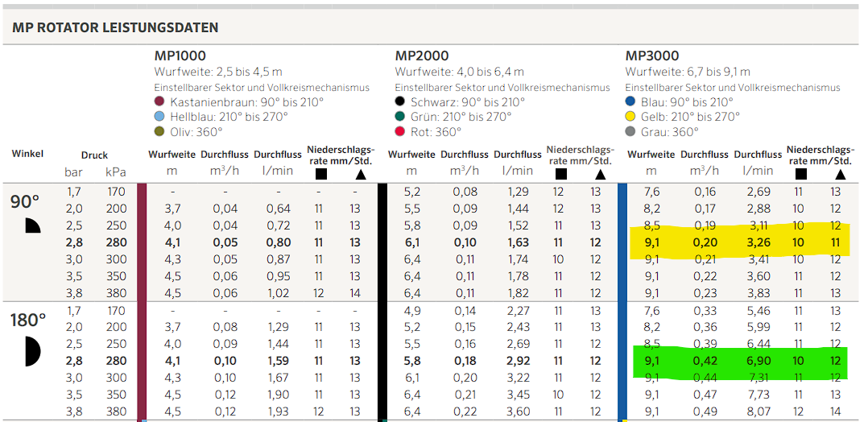Click the square icon in MP3000 Niederschlagsrate header
Viewport: 868px width, 422px height.
[801, 173]
